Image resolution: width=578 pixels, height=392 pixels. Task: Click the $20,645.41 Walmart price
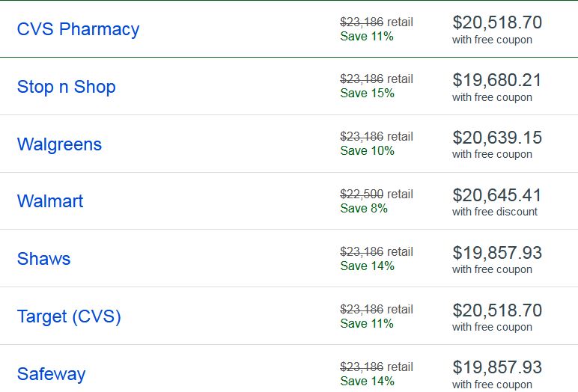[x=497, y=195]
